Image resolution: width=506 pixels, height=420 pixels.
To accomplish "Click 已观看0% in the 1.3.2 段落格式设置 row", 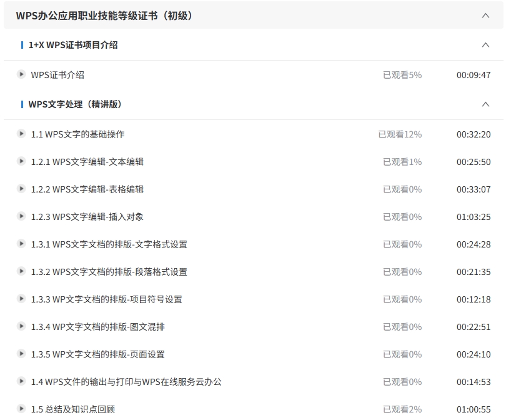I will [x=402, y=272].
